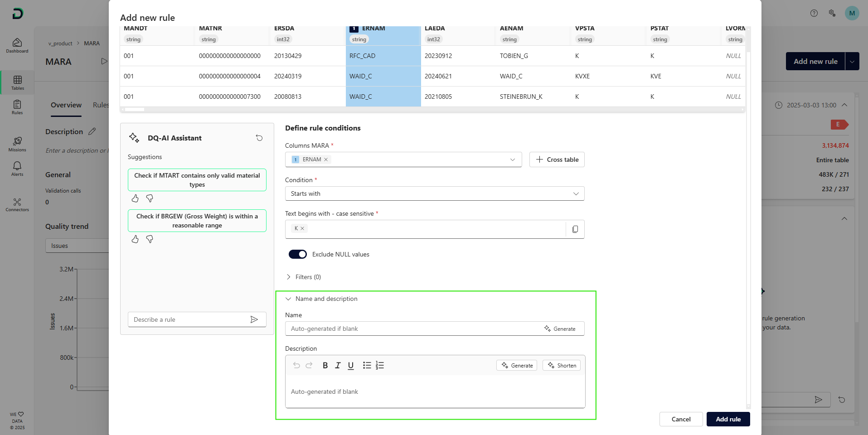Paste values using clipboard icon
Viewport: 868px width, 435px height.
coord(575,229)
